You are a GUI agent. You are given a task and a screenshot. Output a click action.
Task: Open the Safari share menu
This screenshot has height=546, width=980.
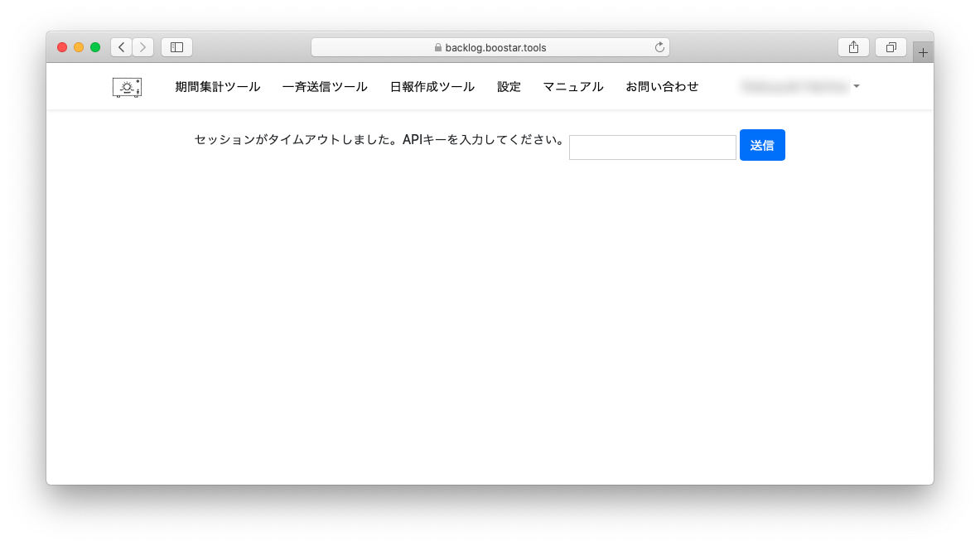[853, 47]
